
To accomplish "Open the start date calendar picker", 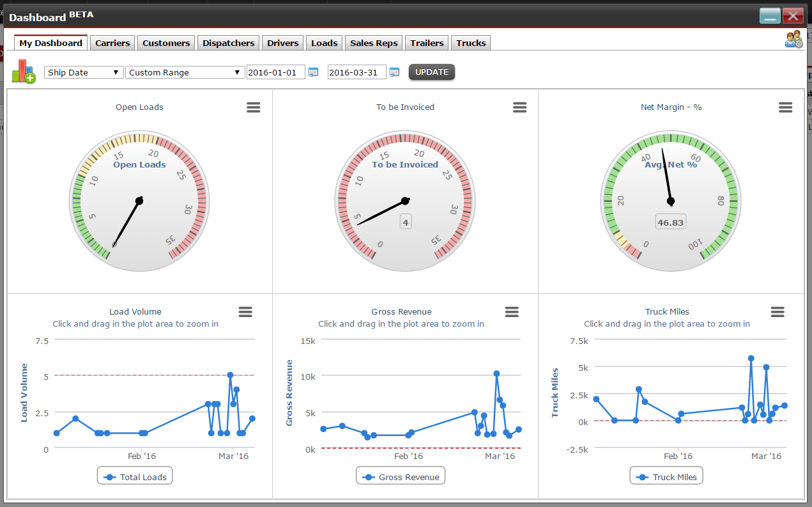I will (313, 72).
